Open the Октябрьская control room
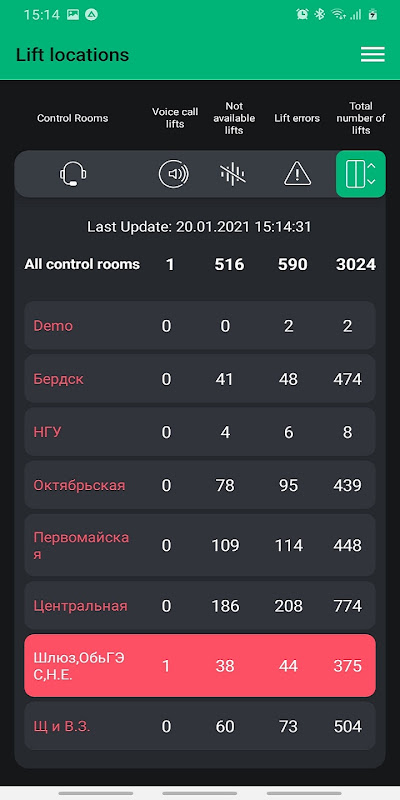 [x=200, y=485]
